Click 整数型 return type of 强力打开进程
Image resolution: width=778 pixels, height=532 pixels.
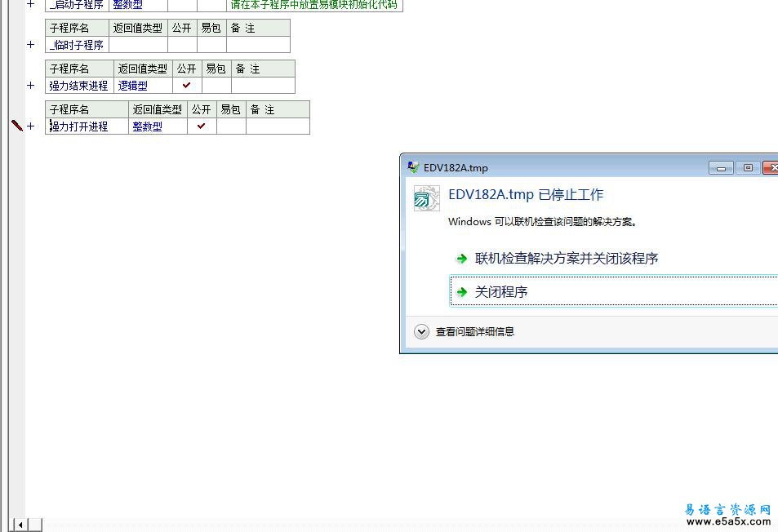point(158,126)
